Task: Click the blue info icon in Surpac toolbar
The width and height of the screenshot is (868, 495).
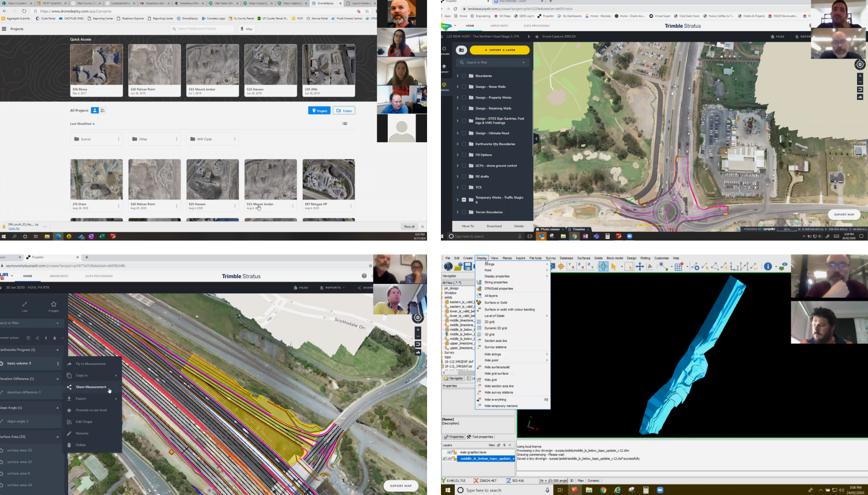Action: pyautogui.click(x=768, y=267)
